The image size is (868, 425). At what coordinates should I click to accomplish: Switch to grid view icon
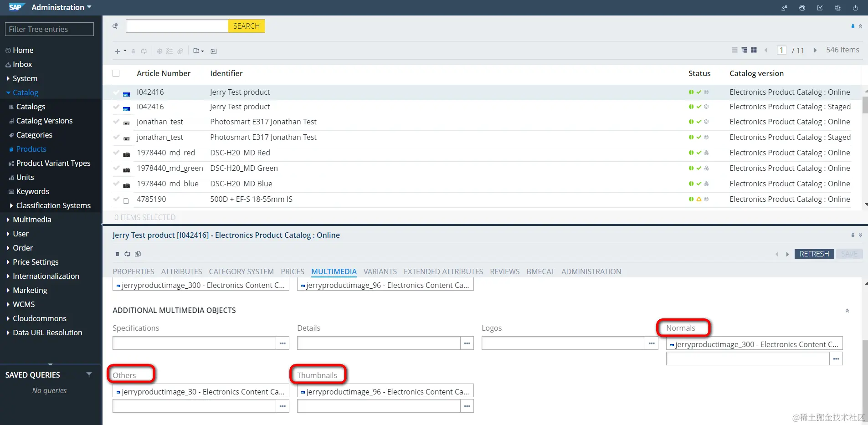[x=754, y=50]
